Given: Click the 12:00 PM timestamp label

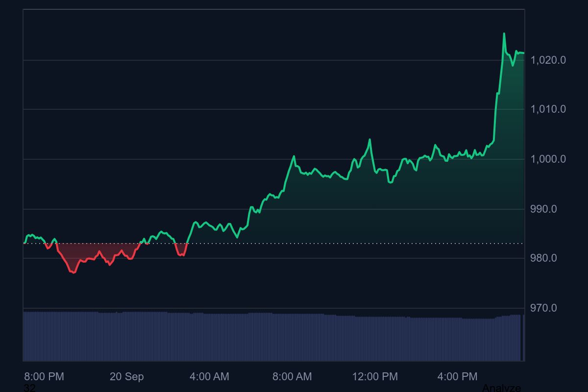Looking at the screenshot, I should [x=375, y=377].
